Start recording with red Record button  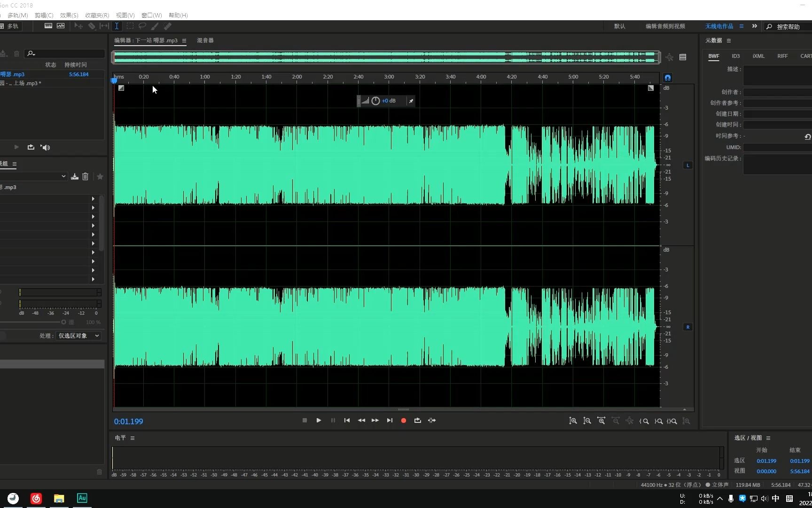403,421
